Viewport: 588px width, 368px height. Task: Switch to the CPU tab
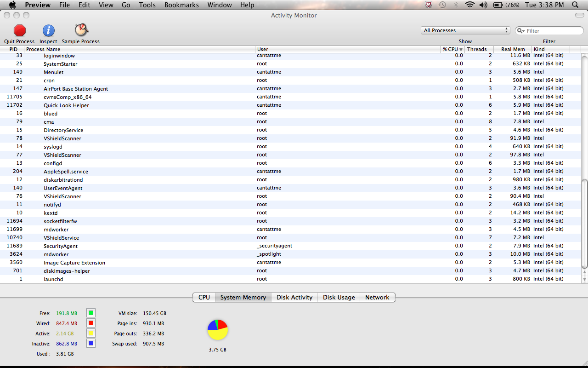pyautogui.click(x=204, y=297)
